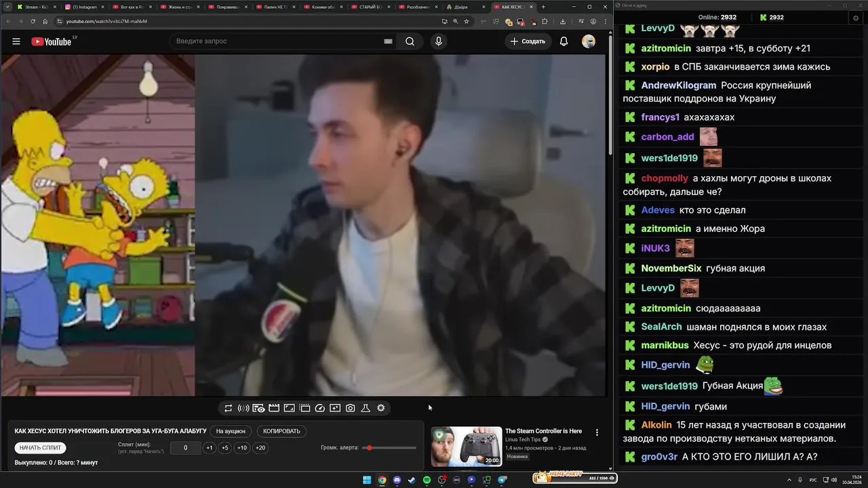Open YouTube notifications bell
The width and height of the screenshot is (868, 488).
pos(564,41)
